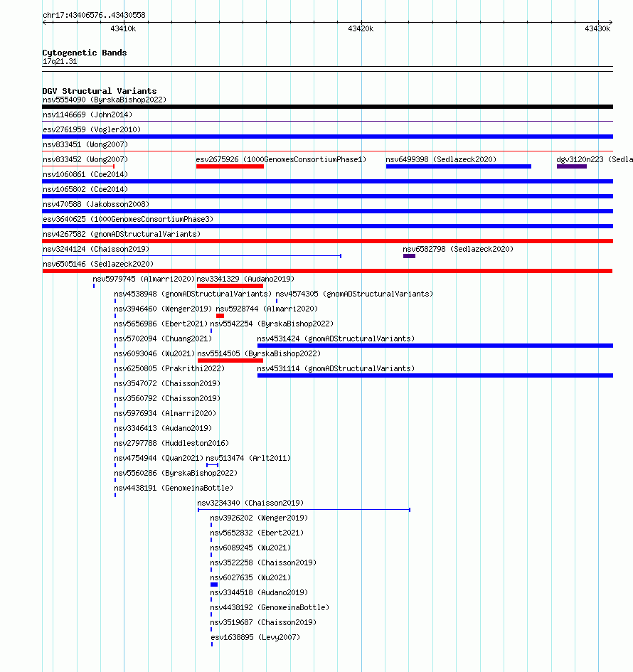This screenshot has height=672, width=633.
Task: Click the nsv5554090 (ByrskaBishop2022) label
Action: 105,100
